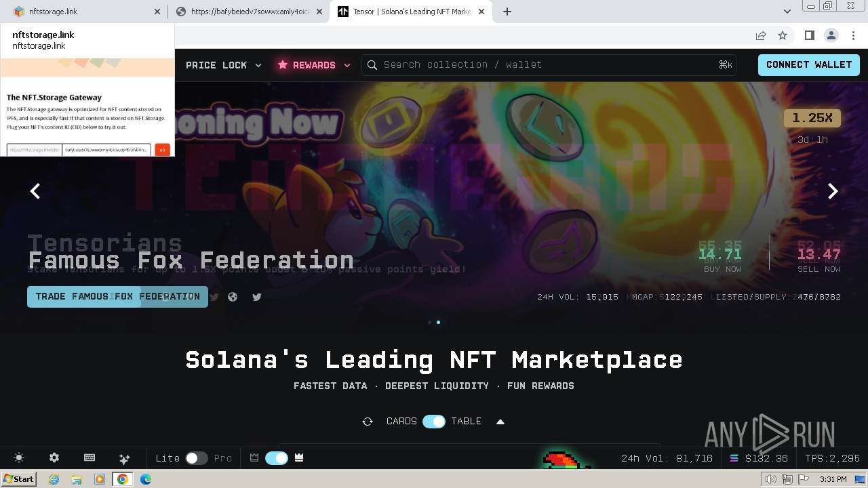
Task: Click the TPS:2,295 indicator
Action: (x=832, y=458)
